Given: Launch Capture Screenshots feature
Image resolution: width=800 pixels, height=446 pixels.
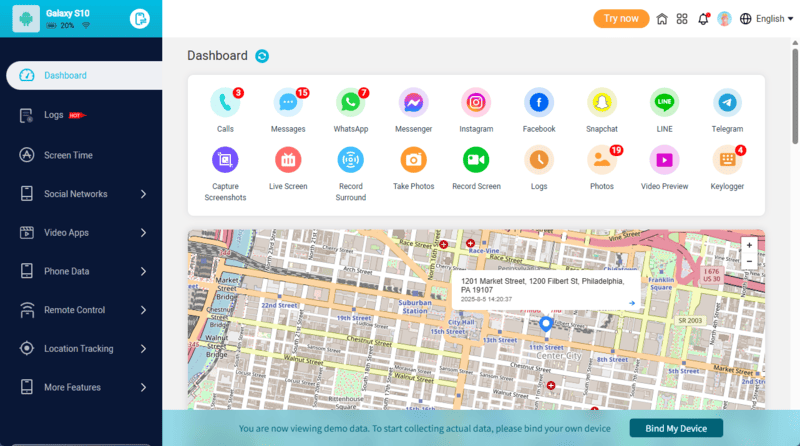Looking at the screenshot, I should coord(225,160).
